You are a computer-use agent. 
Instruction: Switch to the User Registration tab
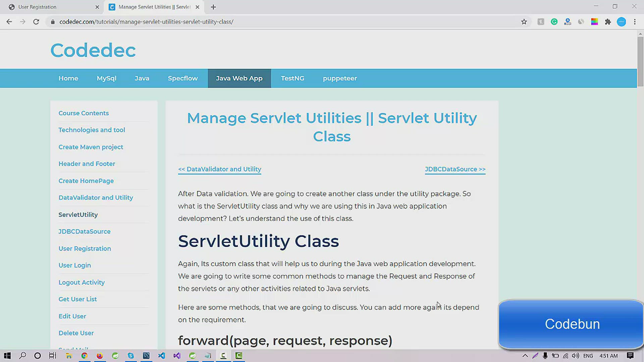pos(52,7)
